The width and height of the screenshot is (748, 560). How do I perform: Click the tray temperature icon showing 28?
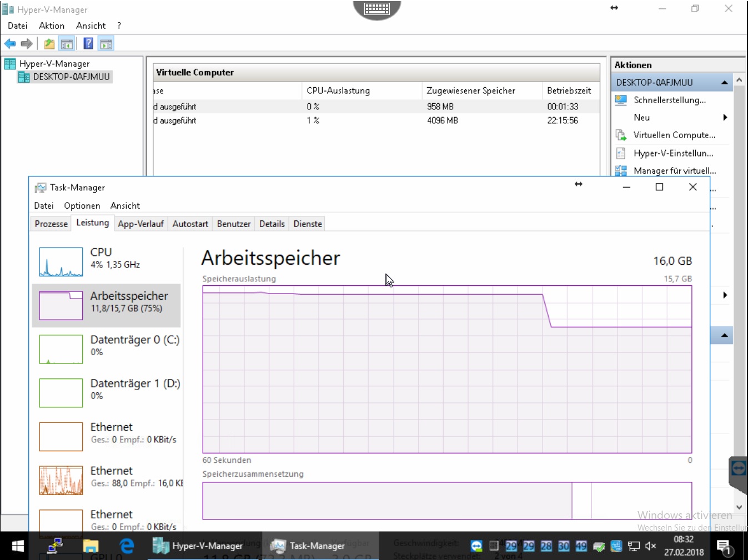pos(546,546)
